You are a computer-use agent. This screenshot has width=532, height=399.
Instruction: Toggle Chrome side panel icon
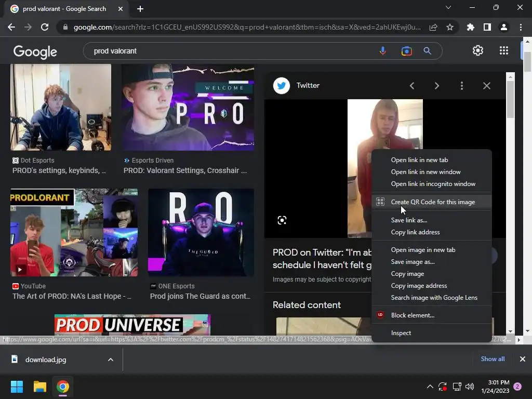tap(487, 27)
